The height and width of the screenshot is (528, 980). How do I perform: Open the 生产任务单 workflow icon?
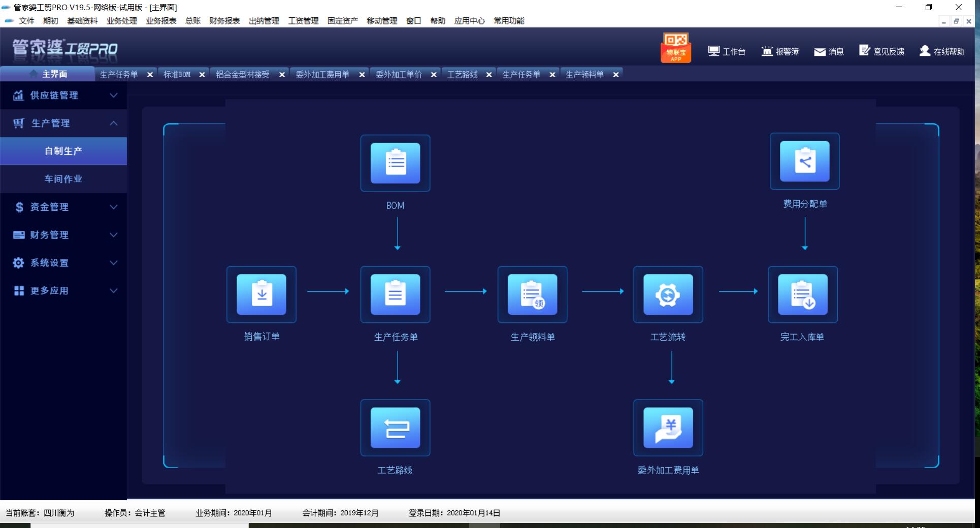pyautogui.click(x=395, y=294)
